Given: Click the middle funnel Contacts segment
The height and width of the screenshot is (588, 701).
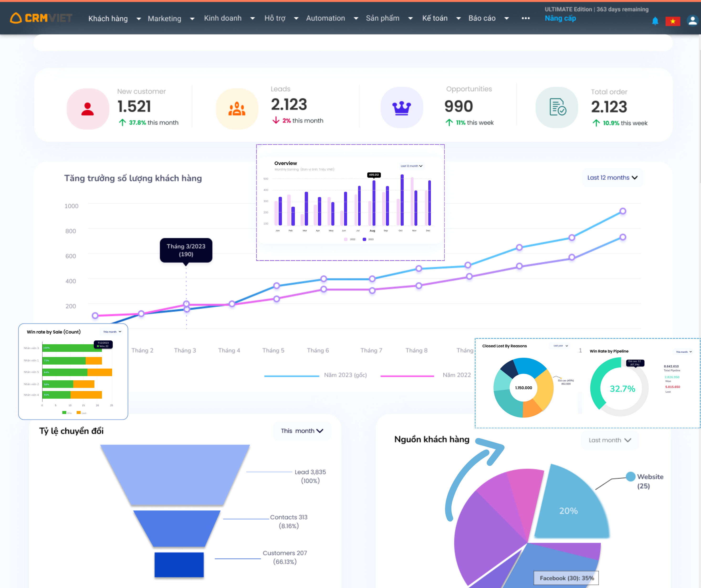Looking at the screenshot, I should [177, 528].
